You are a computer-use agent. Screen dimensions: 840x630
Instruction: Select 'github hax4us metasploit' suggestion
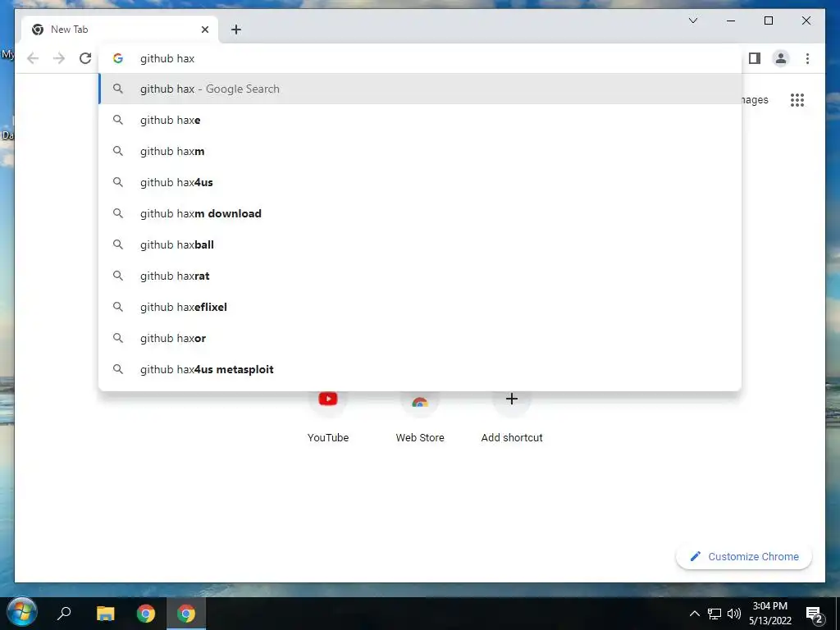point(421,369)
